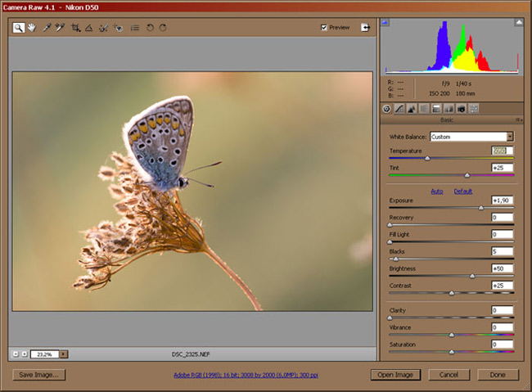The height and width of the screenshot is (392, 532).
Task: Click the Done button
Action: coord(498,375)
